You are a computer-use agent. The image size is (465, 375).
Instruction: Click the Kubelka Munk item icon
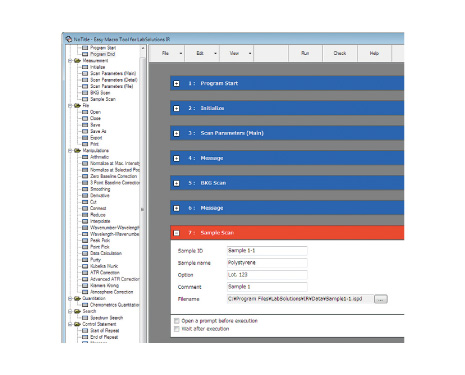point(85,266)
